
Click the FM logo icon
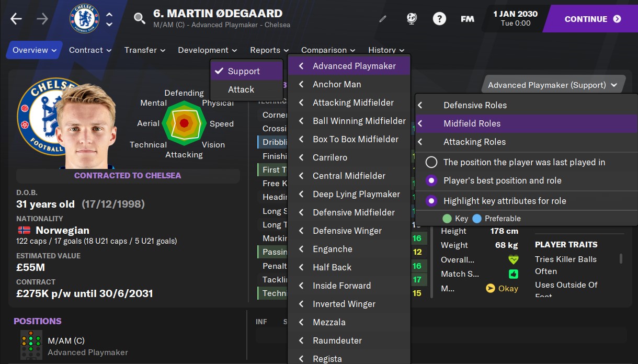(467, 18)
